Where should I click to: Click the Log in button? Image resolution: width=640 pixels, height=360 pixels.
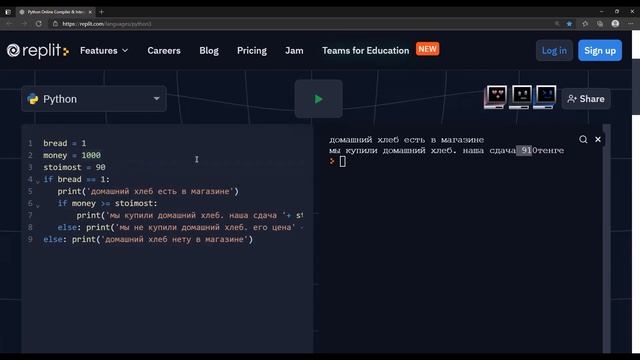554,51
